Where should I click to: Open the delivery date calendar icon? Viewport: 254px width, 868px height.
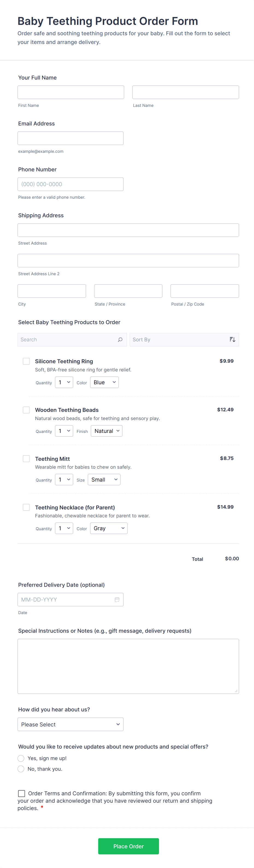pos(117,599)
